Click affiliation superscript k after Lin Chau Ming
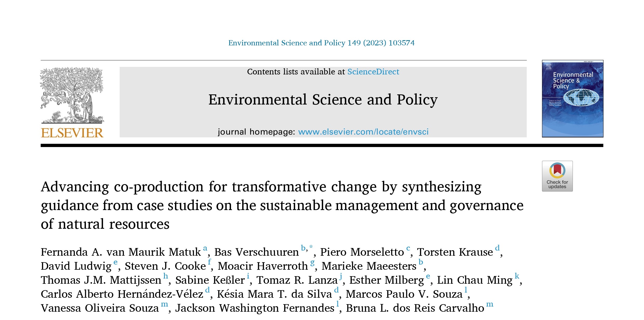The width and height of the screenshot is (644, 320). [517, 276]
